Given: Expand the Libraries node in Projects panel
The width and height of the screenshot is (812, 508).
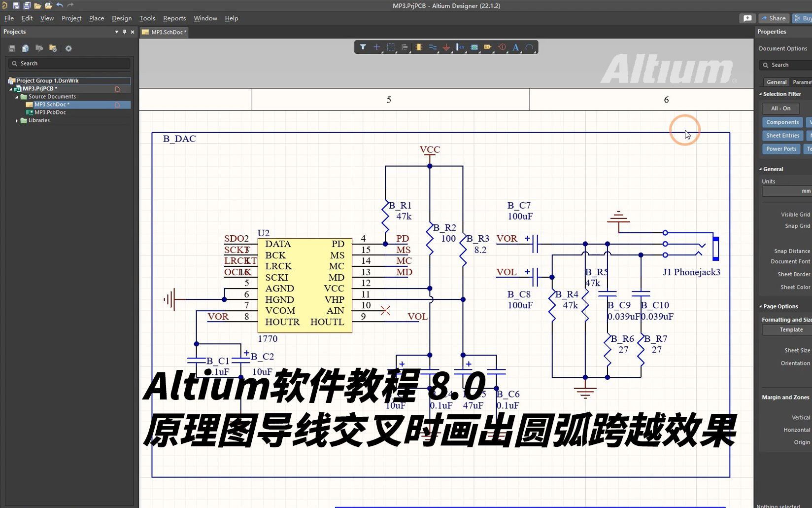Looking at the screenshot, I should tap(17, 120).
